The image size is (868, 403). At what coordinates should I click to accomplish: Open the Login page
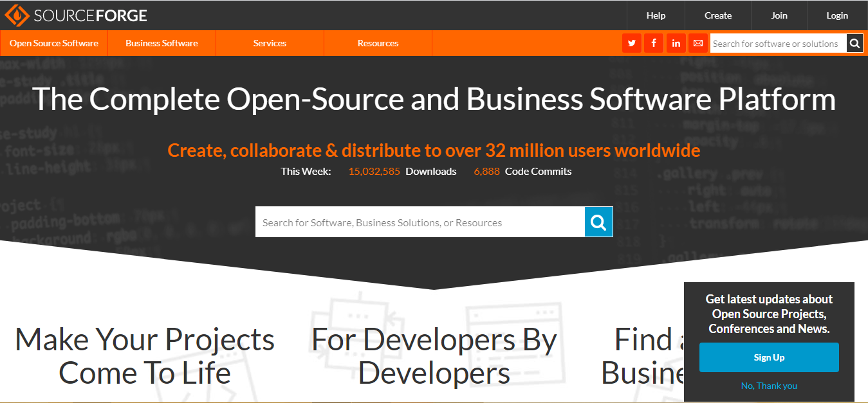pos(837,15)
